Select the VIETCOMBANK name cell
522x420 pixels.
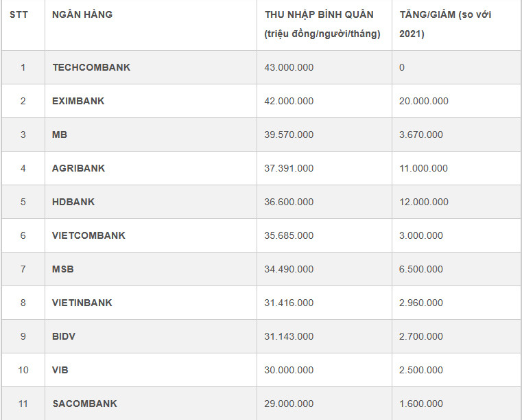(88, 235)
